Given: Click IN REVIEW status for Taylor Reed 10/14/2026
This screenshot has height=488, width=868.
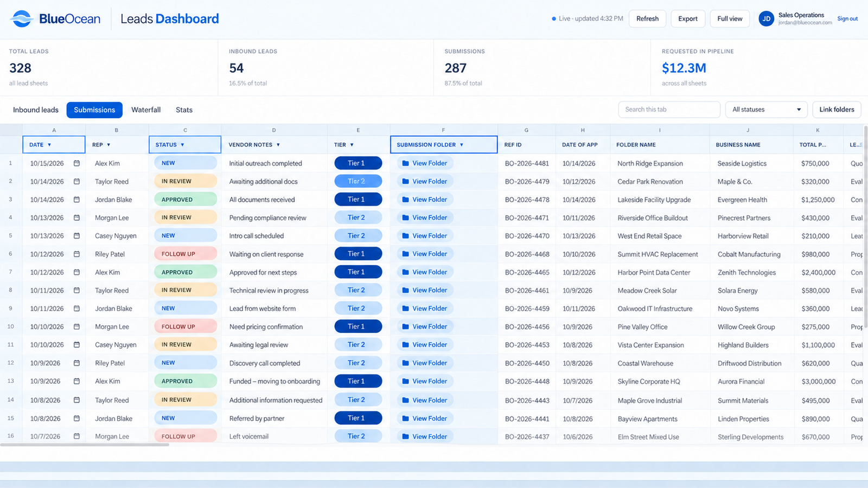Looking at the screenshot, I should [186, 181].
